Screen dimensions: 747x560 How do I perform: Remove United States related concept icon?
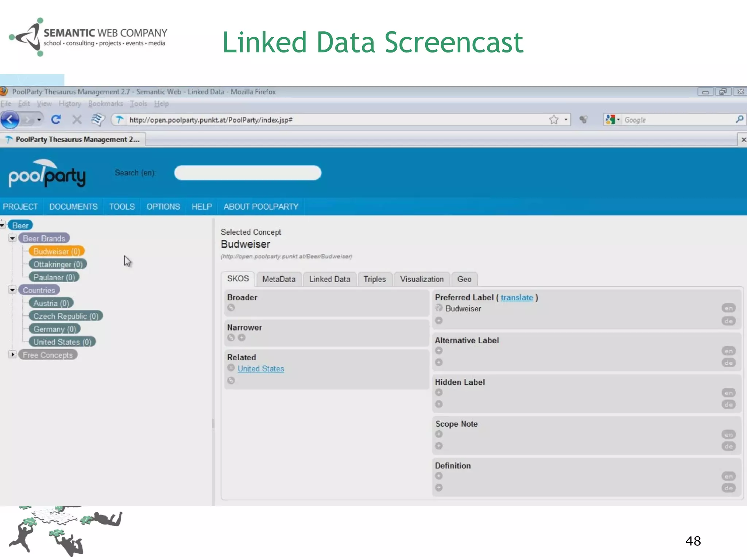click(x=231, y=368)
